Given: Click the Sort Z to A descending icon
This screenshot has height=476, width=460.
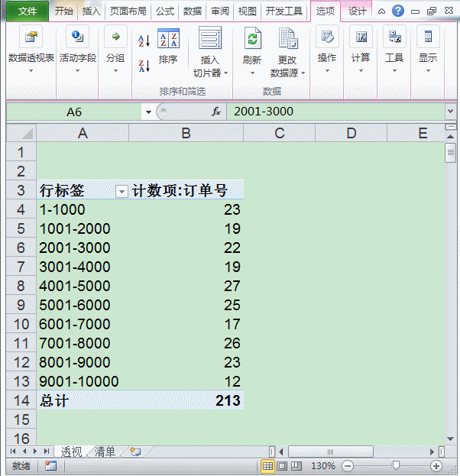Looking at the screenshot, I should tap(144, 66).
